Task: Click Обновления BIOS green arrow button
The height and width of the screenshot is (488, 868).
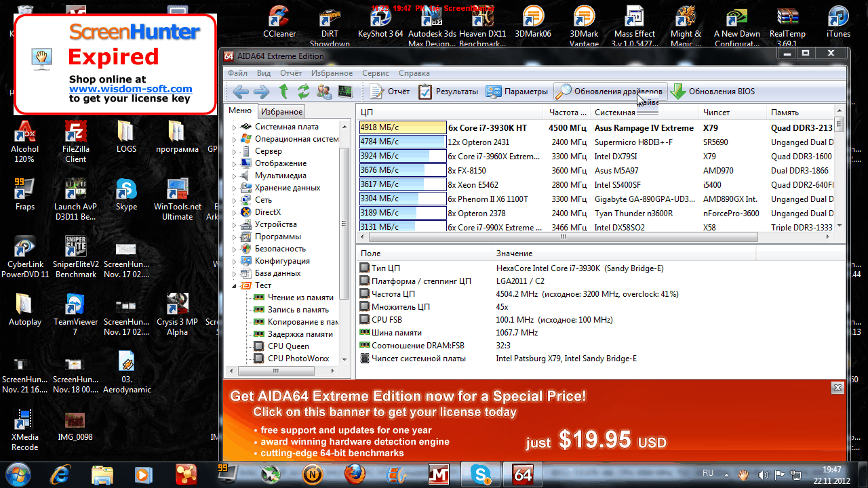Action: (713, 91)
